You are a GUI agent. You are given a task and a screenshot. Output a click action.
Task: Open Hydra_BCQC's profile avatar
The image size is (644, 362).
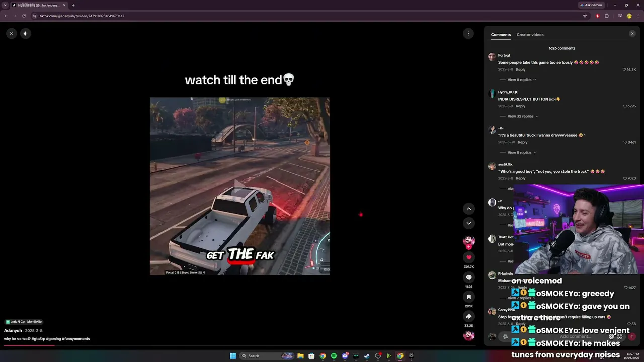click(492, 93)
